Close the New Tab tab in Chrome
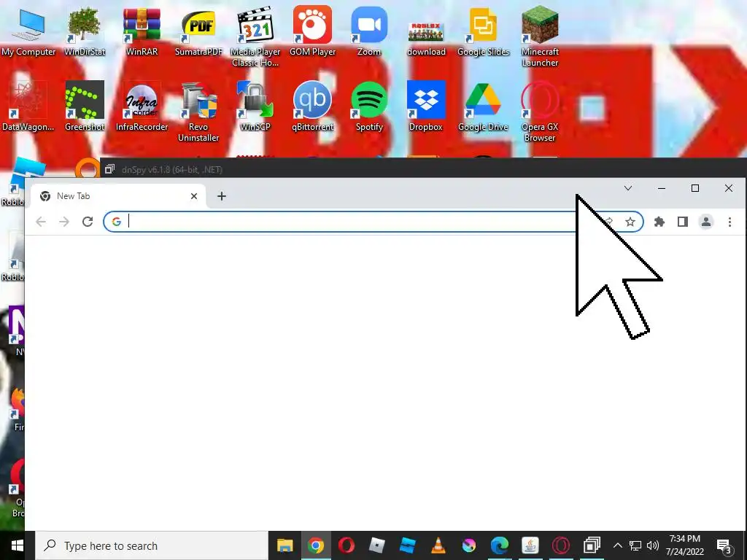Screen dimensions: 747x560 (x=194, y=196)
